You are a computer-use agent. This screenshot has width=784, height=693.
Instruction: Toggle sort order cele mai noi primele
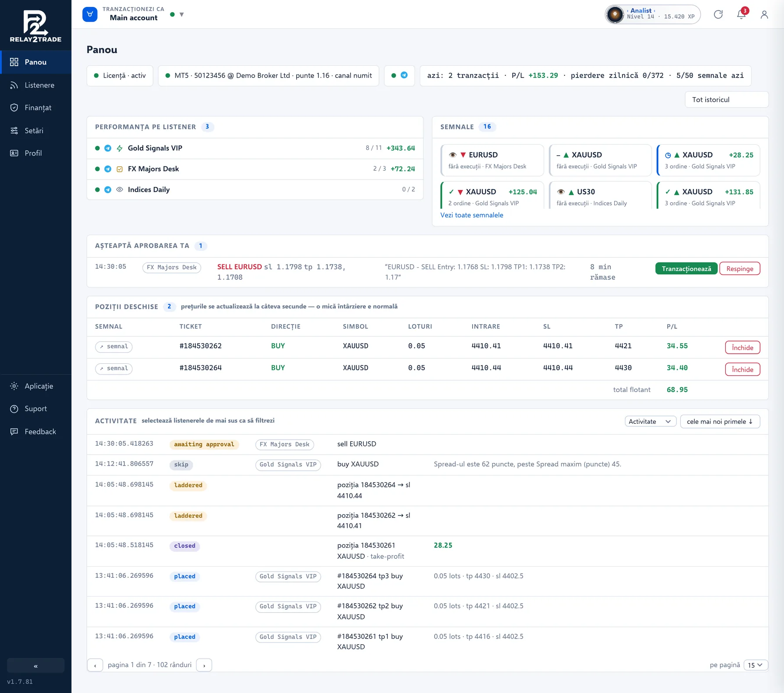coord(720,421)
